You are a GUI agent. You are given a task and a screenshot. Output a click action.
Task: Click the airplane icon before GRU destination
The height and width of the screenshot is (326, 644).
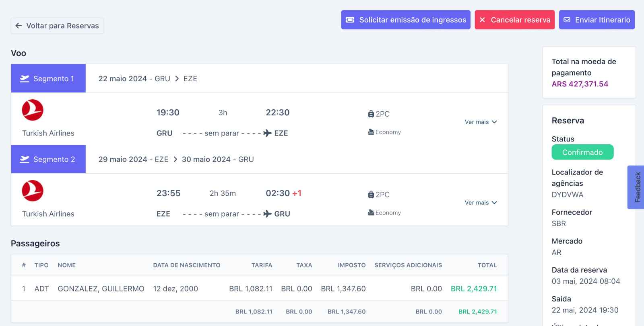pyautogui.click(x=268, y=214)
